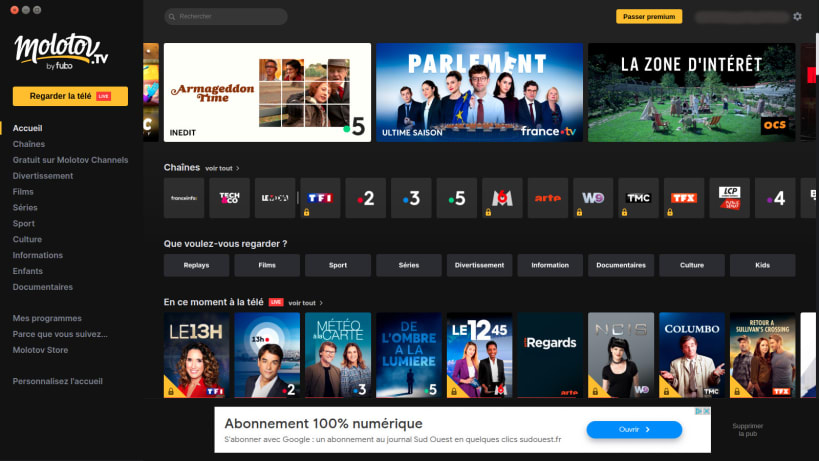Open De l'Ombre à la Lumière
The width and height of the screenshot is (819, 461).
pos(409,355)
